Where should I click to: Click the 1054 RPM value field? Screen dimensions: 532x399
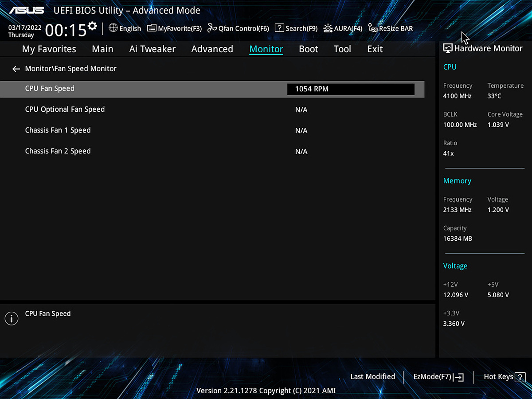click(351, 89)
